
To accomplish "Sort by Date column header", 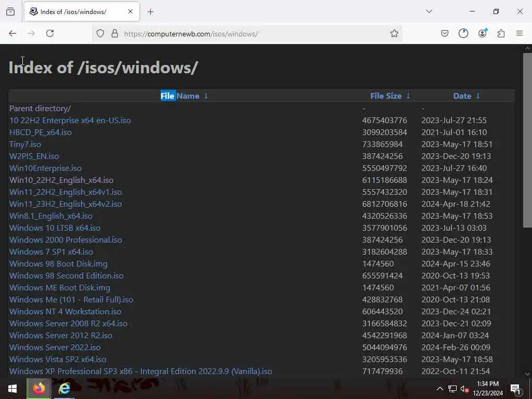I will click(x=462, y=96).
